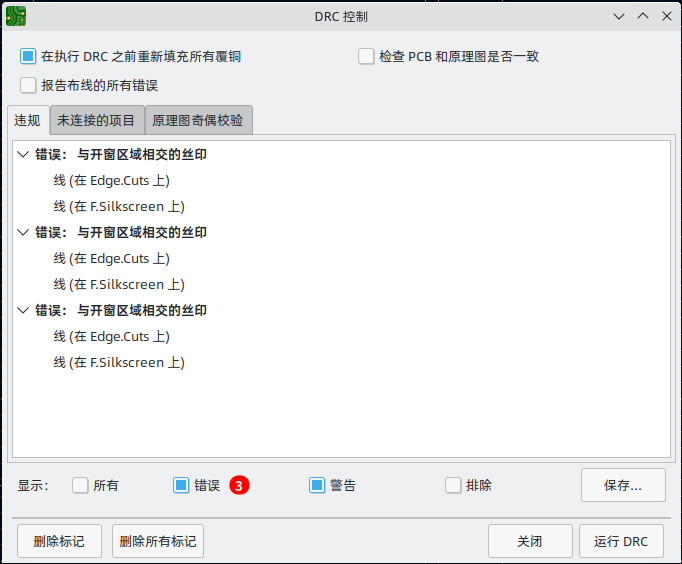Toggle 在执行 DRC 之前重新填充所有覆铜 checkbox
This screenshot has height=564, width=682.
click(28, 57)
